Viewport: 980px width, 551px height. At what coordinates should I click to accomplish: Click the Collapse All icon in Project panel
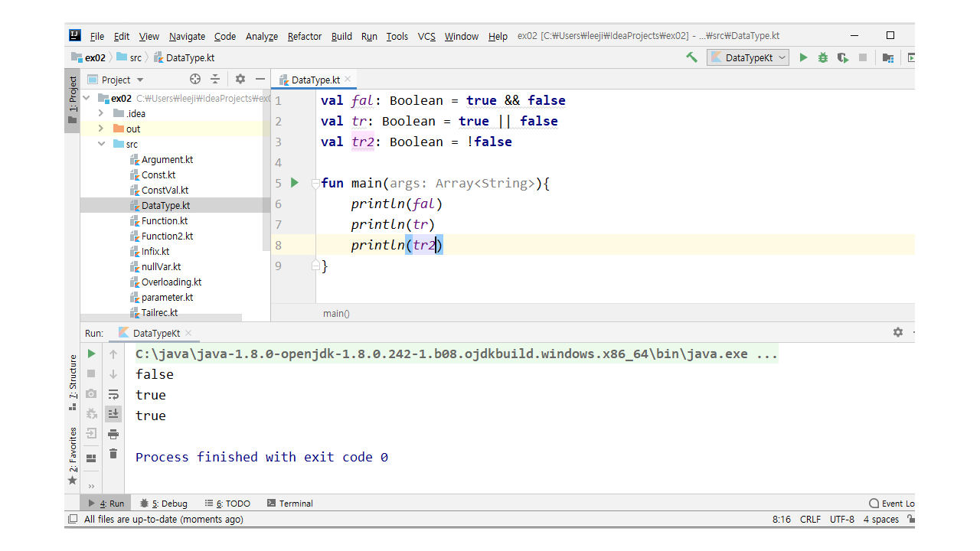[215, 79]
